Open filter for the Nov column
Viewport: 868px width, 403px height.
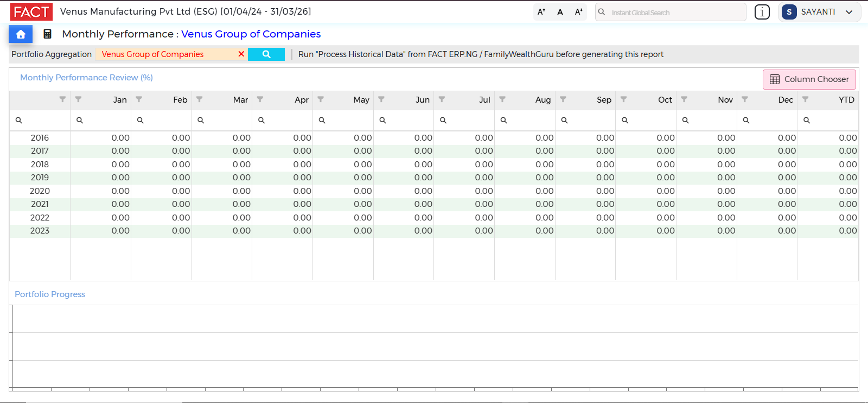tap(684, 99)
